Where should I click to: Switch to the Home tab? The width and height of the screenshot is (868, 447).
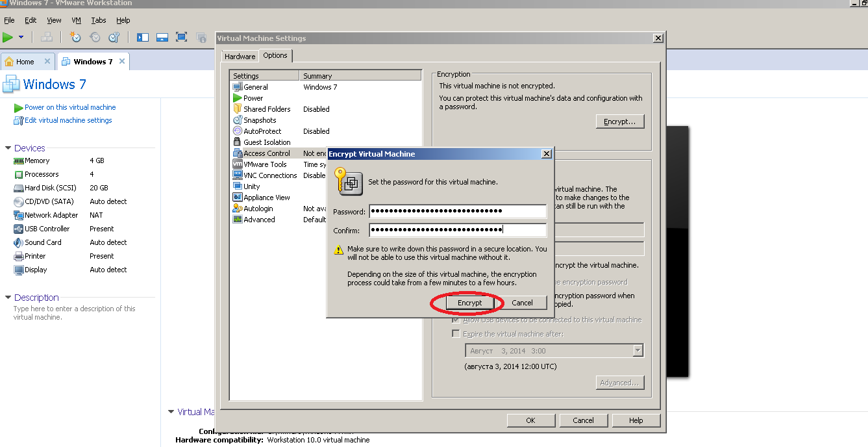coord(28,62)
